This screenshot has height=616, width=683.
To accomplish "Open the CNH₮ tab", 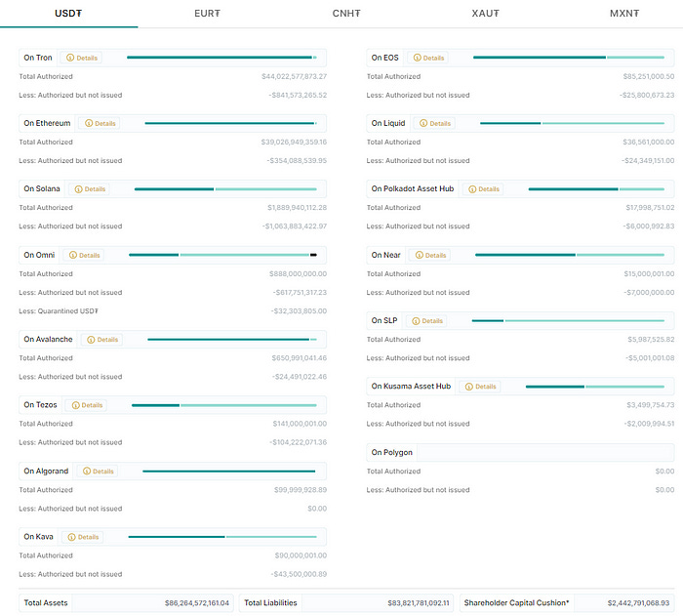I will tap(346, 14).
